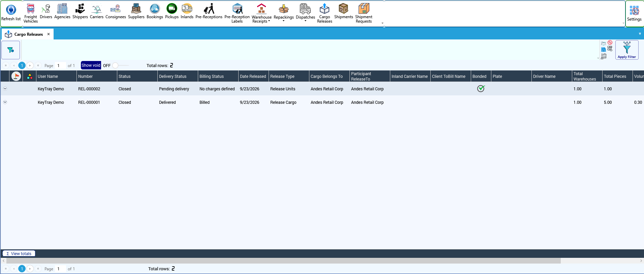Click the filter panel funnel icon
This screenshot has height=274, width=644.
pyautogui.click(x=11, y=50)
